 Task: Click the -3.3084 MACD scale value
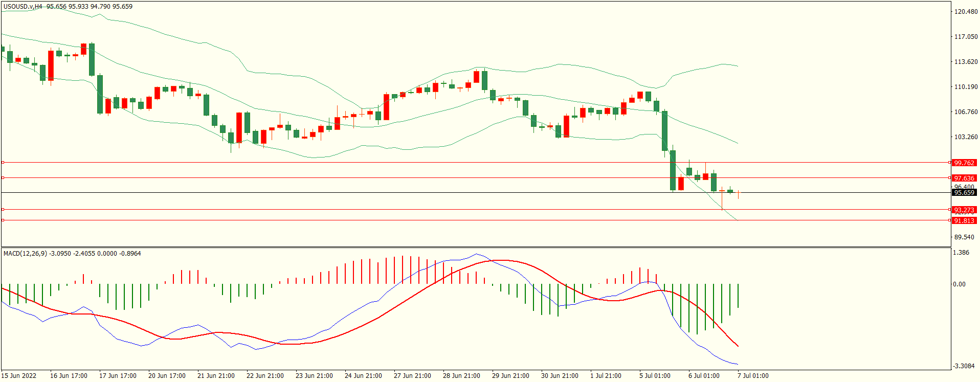coord(964,366)
